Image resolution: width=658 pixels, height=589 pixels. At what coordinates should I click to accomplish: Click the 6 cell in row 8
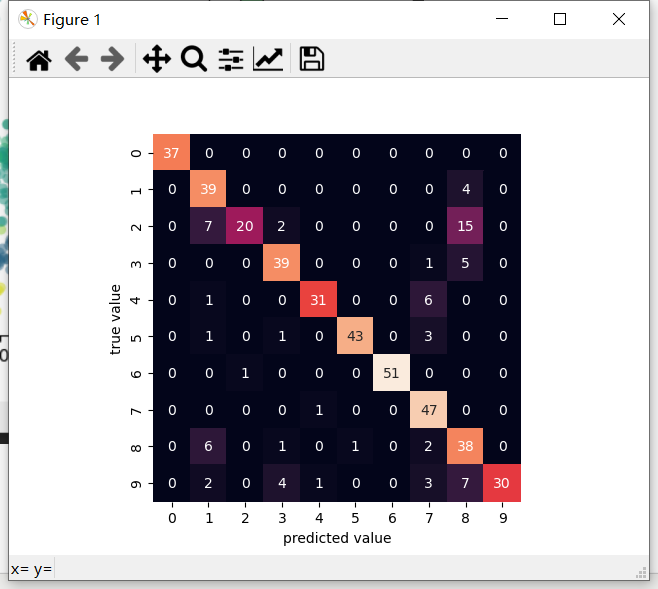pos(208,446)
